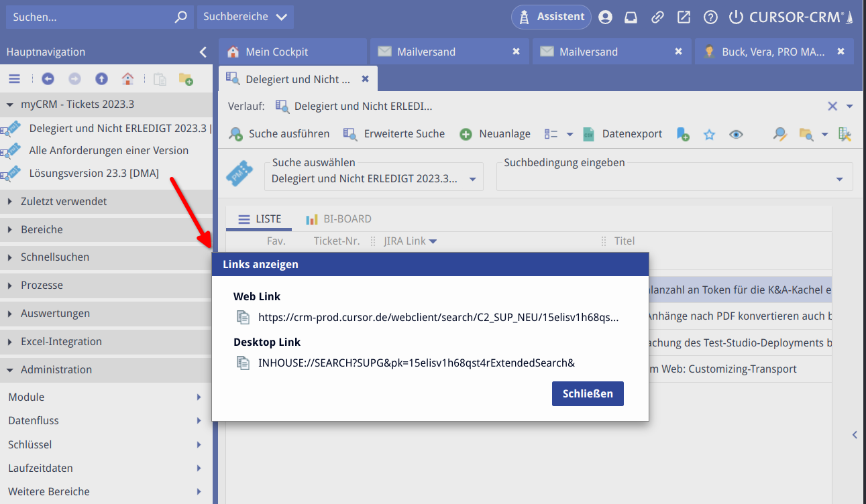Click the Datenexport toolbar button
866x504 pixels.
tap(623, 134)
